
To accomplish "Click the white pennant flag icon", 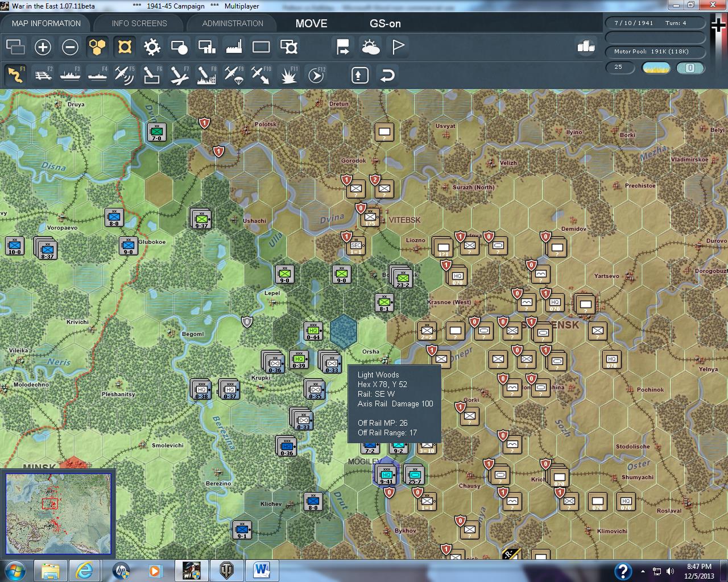I will pyautogui.click(x=398, y=47).
